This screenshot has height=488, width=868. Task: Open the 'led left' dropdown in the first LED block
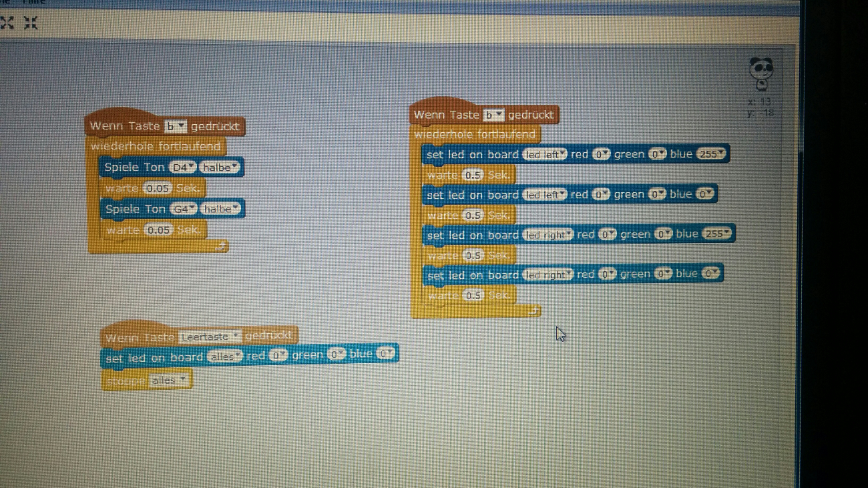coord(545,155)
